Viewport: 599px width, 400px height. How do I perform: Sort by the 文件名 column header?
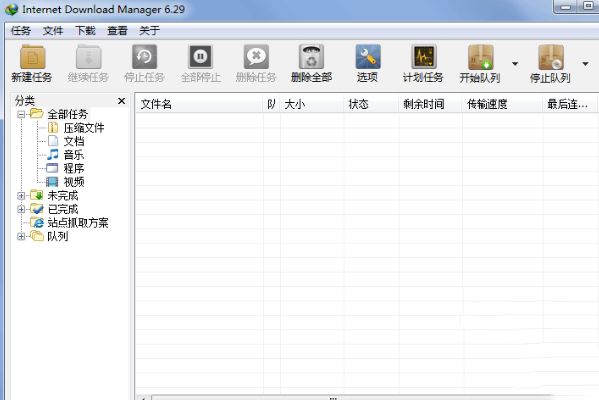click(199, 104)
